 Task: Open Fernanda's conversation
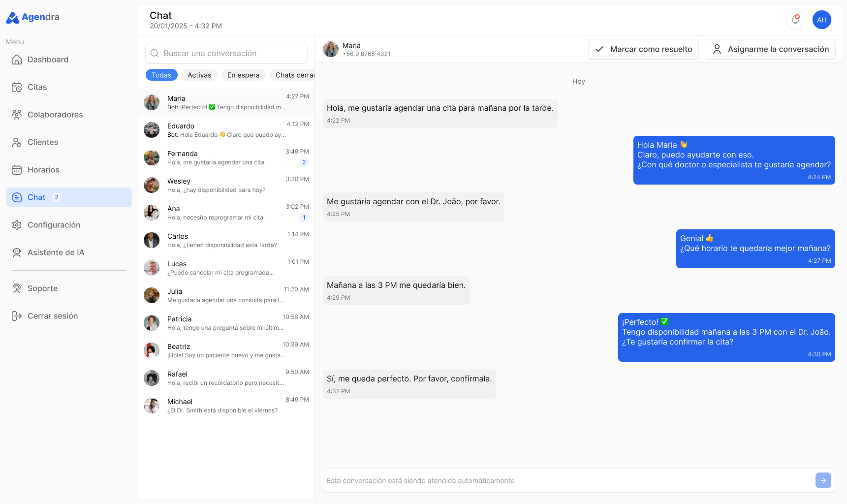[x=226, y=157]
